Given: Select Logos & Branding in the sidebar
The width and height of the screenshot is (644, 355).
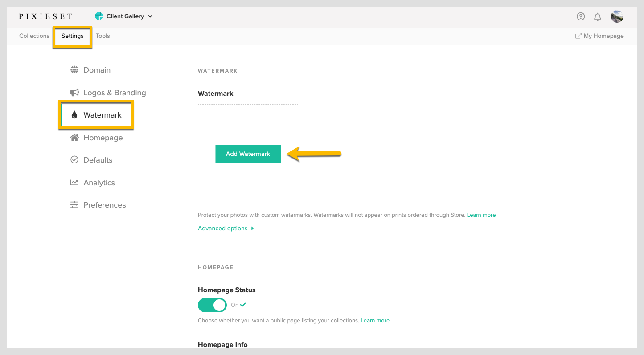Looking at the screenshot, I should pos(108,93).
